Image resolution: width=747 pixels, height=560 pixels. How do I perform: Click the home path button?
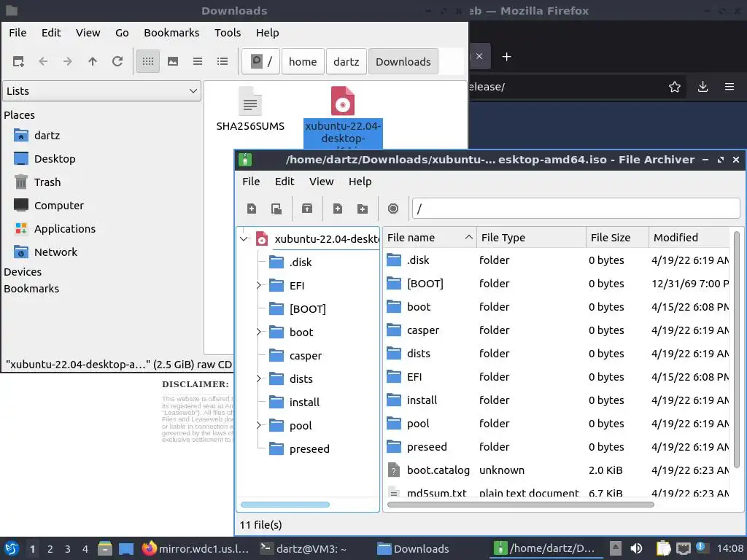[x=303, y=61]
